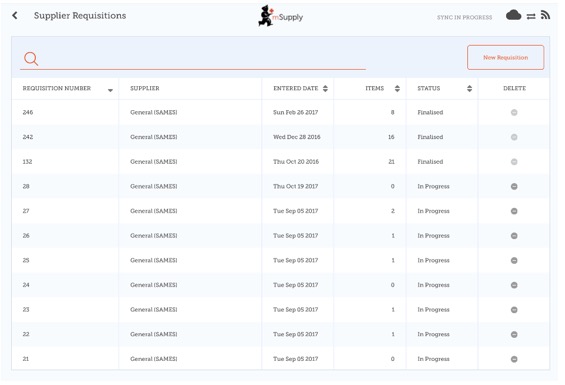Viewport: 565px width, 385px height.
Task: Delete requisition 26
Action: pyautogui.click(x=514, y=236)
